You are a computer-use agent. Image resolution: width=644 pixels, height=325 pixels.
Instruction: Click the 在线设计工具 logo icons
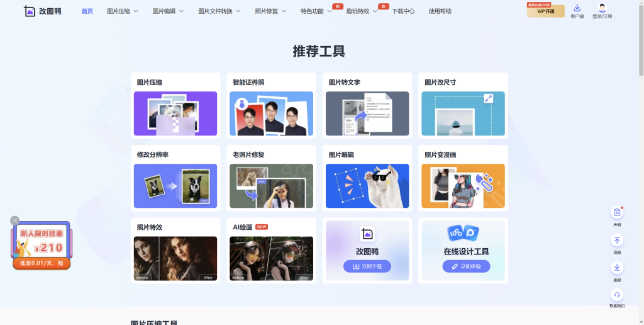463,233
